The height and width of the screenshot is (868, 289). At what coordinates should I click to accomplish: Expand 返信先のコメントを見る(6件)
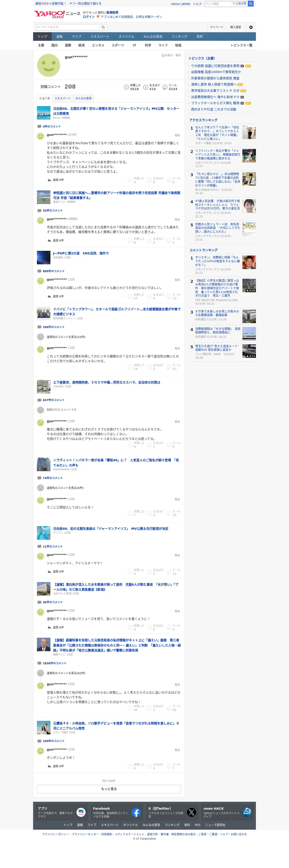pyautogui.click(x=65, y=488)
